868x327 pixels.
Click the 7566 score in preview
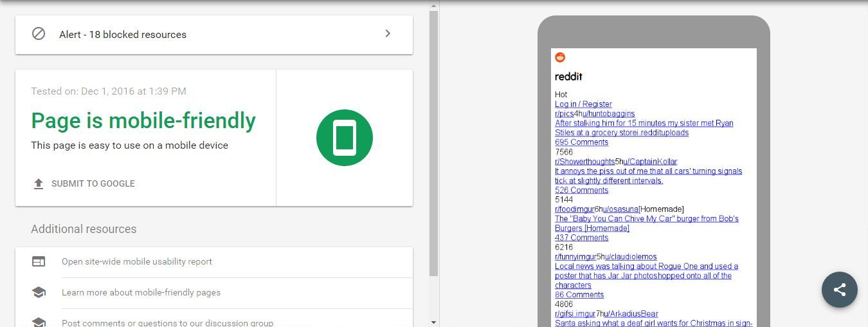click(564, 152)
